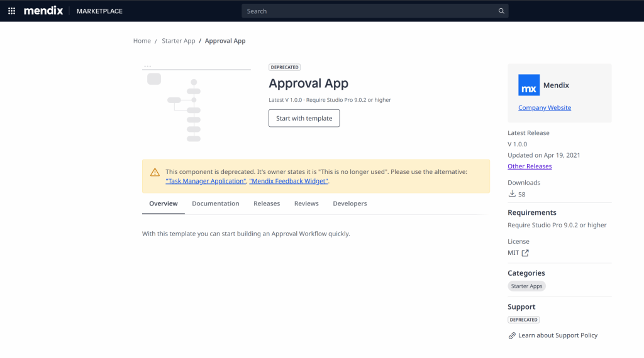Switch to the Documentation tab
The height and width of the screenshot is (358, 644).
tap(215, 203)
